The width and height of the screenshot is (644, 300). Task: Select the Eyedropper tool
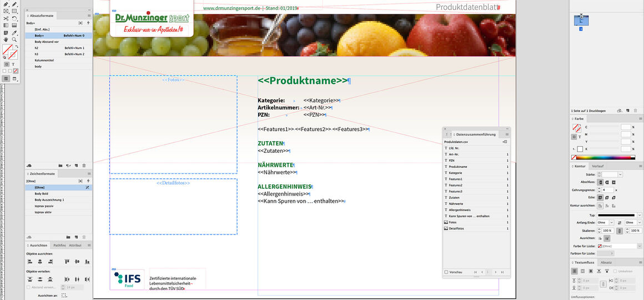click(x=15, y=33)
